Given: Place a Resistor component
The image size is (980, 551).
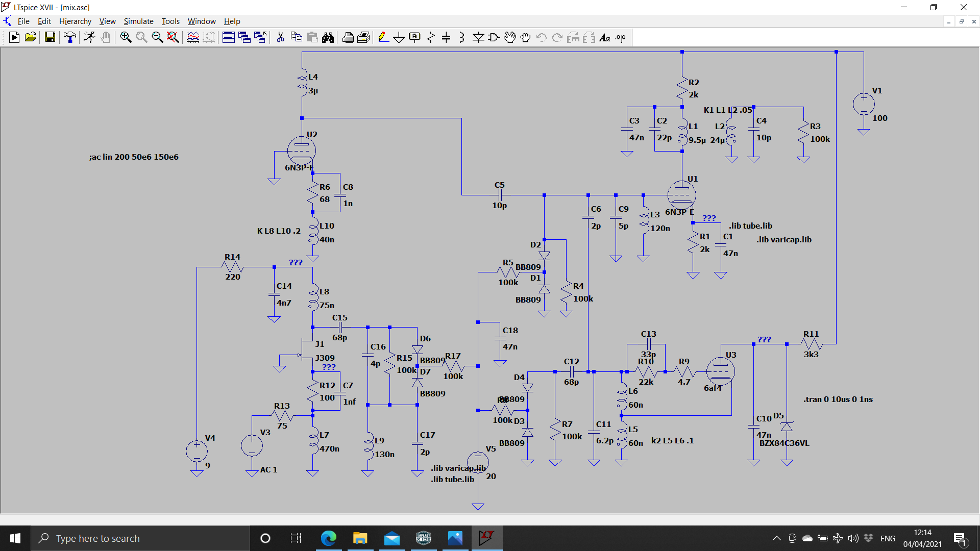Looking at the screenshot, I should tap(431, 37).
